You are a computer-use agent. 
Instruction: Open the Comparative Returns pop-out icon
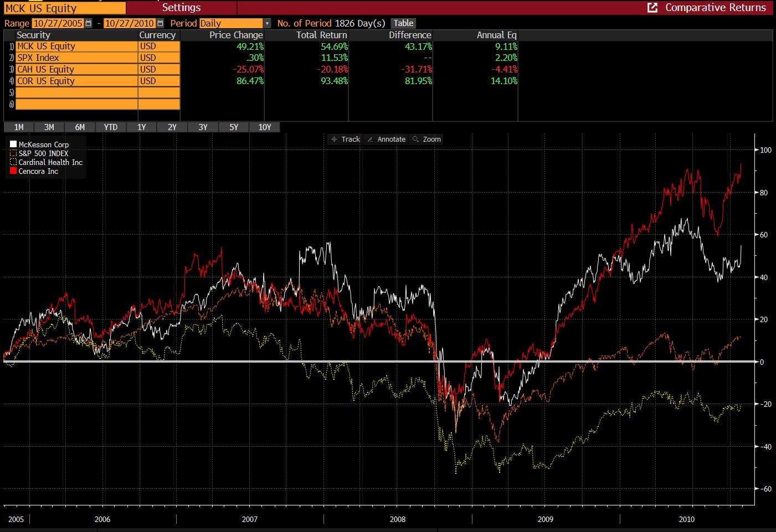click(x=652, y=8)
